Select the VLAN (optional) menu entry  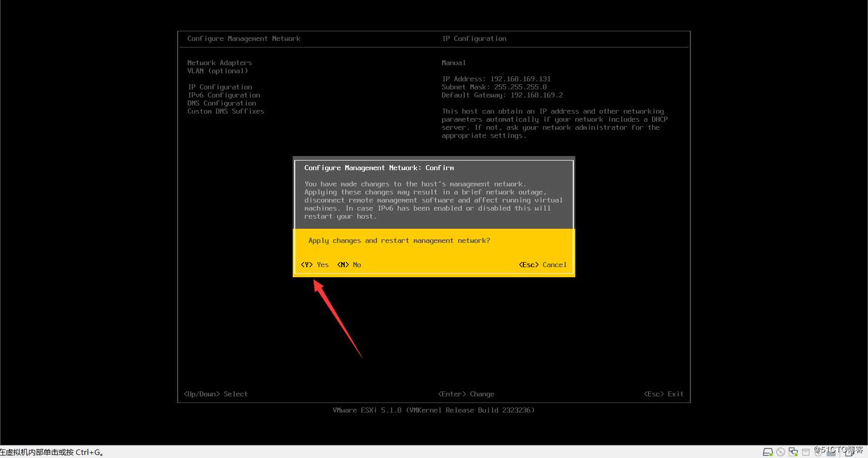click(x=218, y=71)
